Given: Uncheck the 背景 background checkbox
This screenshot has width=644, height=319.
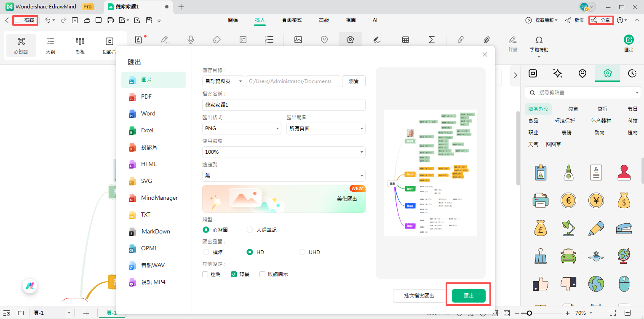Looking at the screenshot, I should tap(233, 274).
